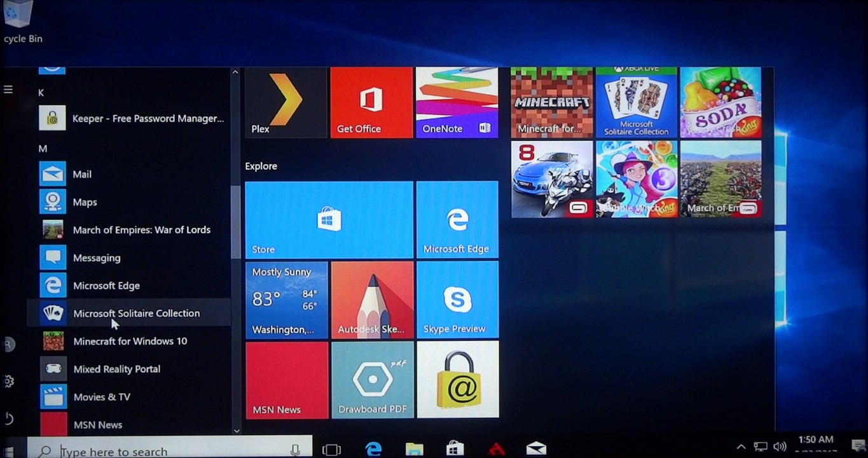Open Keeper - Free Password Manager in app list
This screenshot has width=868, height=458.
coord(132,118)
